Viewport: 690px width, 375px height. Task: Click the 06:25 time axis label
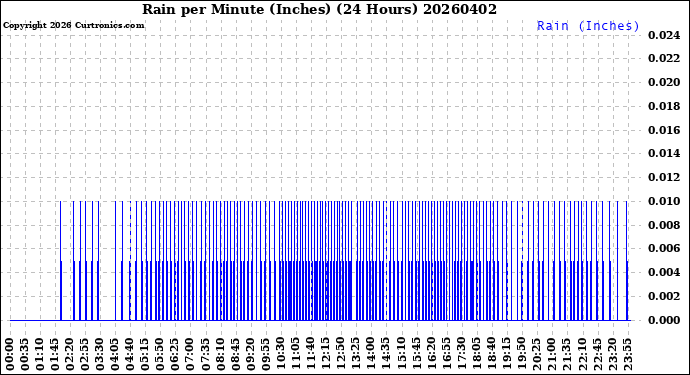[176, 354]
